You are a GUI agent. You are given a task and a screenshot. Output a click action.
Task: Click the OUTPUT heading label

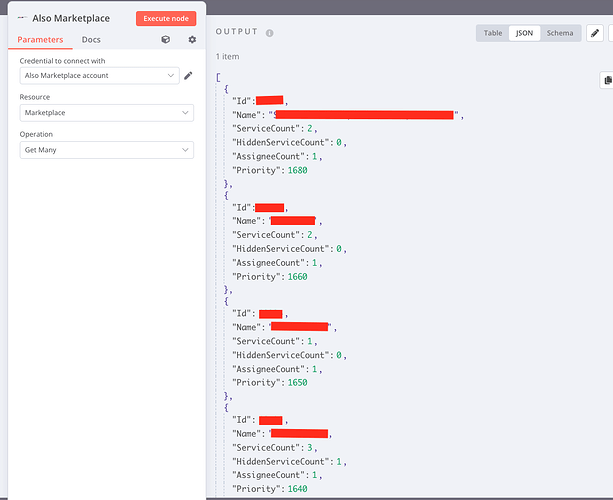coord(237,32)
